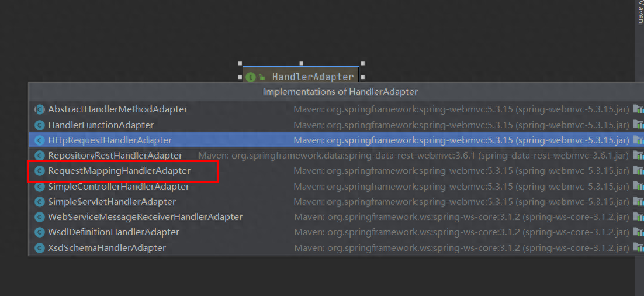Select HandlerFunctionAdapter in the popup list
This screenshot has height=296, width=644.
tap(336, 125)
